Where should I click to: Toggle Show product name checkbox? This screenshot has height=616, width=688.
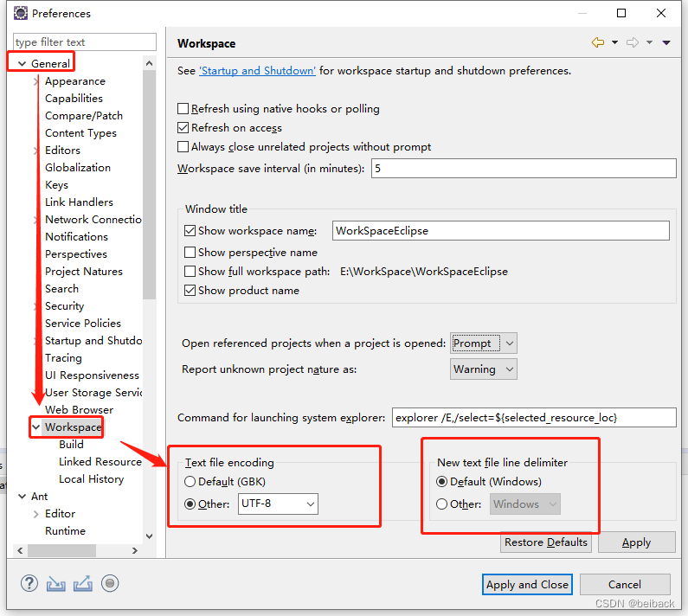click(190, 291)
